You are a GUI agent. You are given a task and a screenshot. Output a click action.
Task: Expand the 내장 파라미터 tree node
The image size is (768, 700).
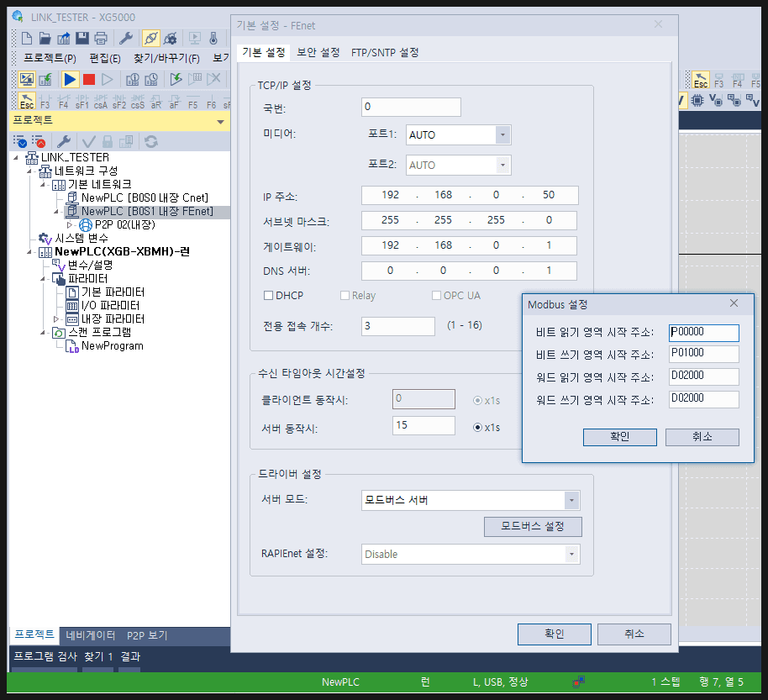click(55, 318)
